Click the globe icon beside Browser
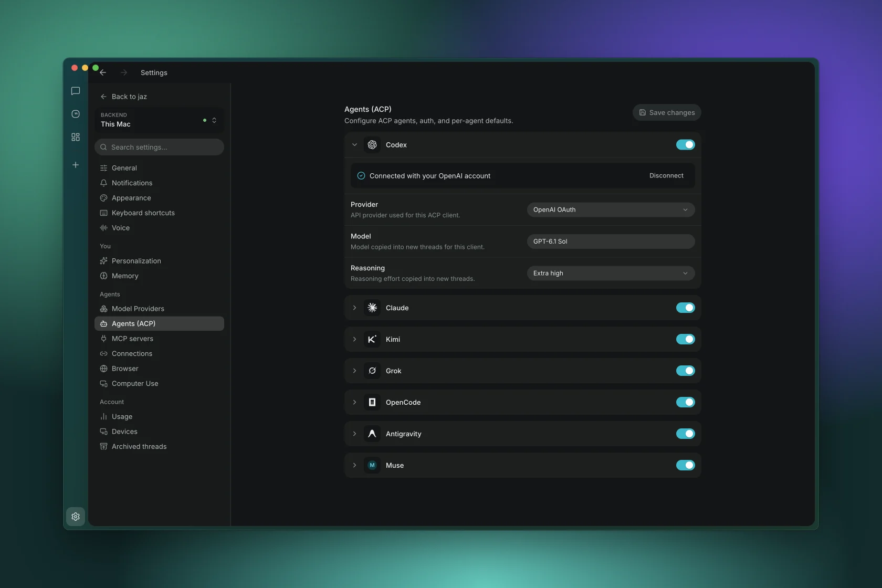882x588 pixels. coord(103,369)
